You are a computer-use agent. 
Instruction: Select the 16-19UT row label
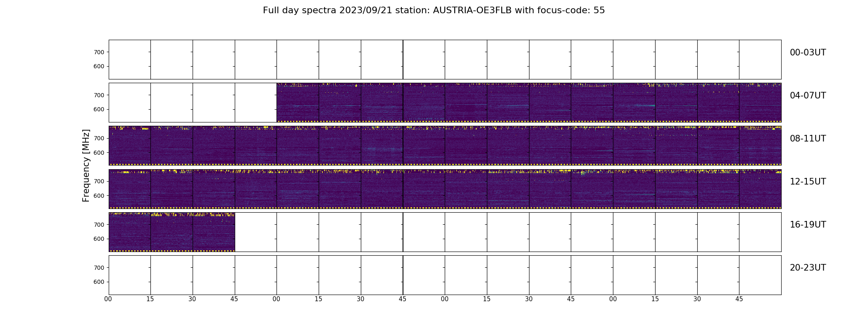(808, 225)
